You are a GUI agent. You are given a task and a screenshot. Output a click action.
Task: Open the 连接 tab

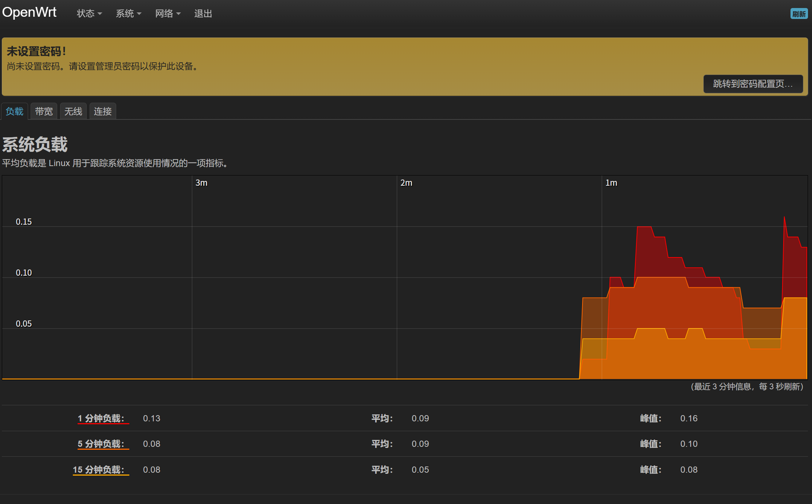[x=103, y=111]
